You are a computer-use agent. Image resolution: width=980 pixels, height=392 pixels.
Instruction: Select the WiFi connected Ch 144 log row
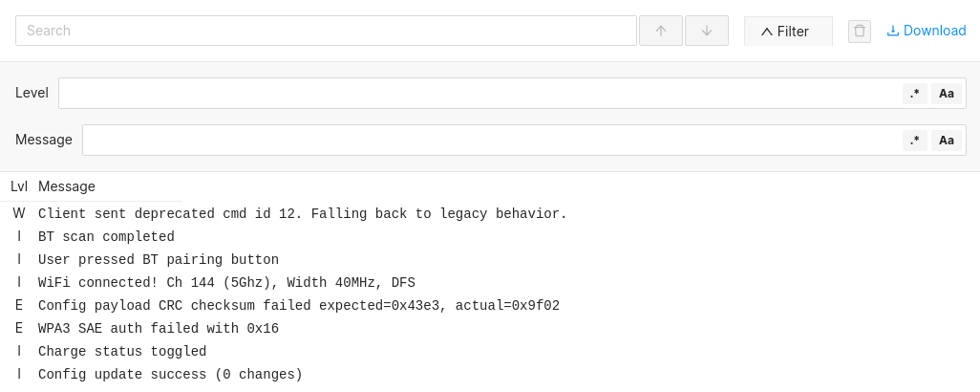click(226, 283)
